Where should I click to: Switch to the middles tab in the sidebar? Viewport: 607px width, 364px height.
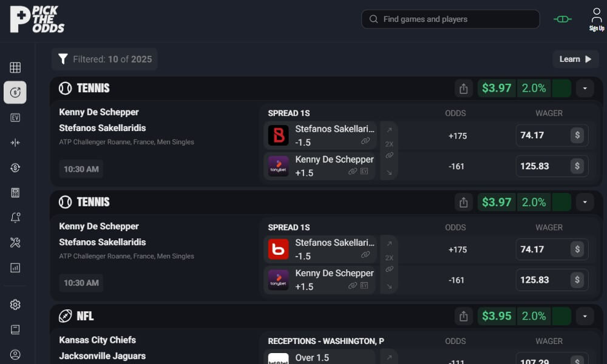(15, 143)
